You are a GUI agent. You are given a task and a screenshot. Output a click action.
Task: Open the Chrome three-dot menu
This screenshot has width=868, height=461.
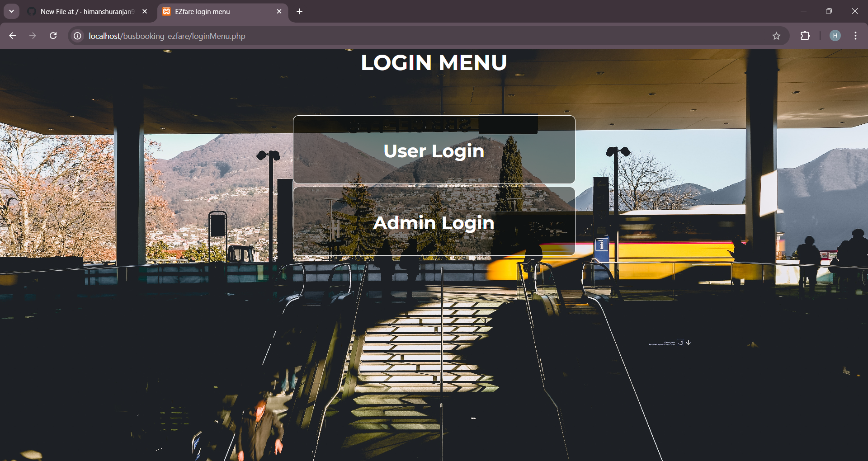(x=855, y=36)
